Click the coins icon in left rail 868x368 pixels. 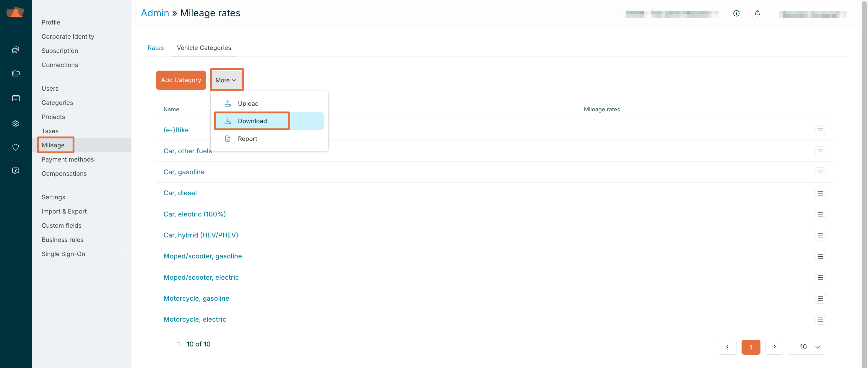click(15, 50)
